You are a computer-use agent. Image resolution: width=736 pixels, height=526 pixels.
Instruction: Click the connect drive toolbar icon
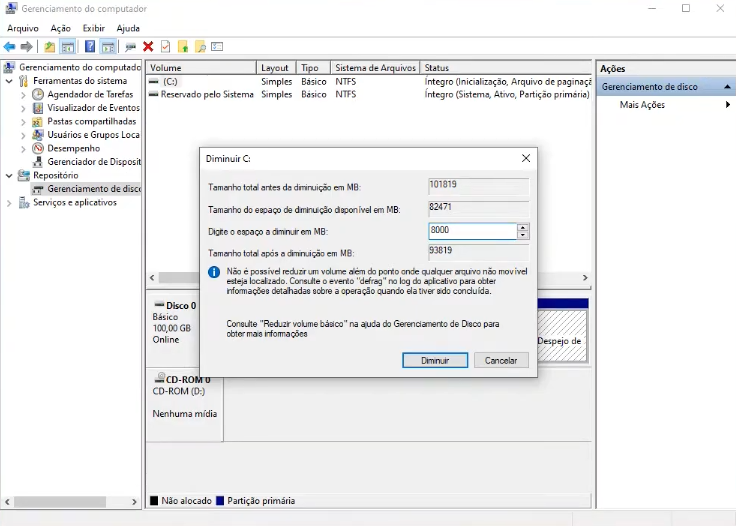pyautogui.click(x=130, y=47)
